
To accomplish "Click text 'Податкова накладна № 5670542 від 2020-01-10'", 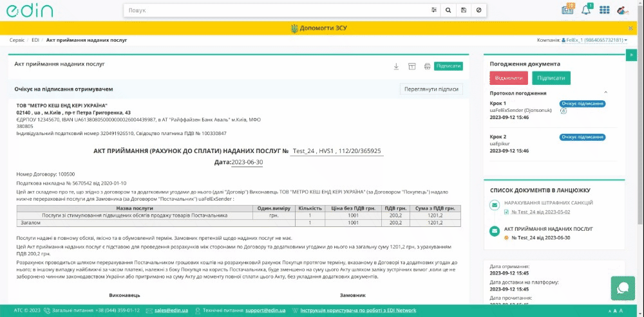I will pyautogui.click(x=71, y=183).
